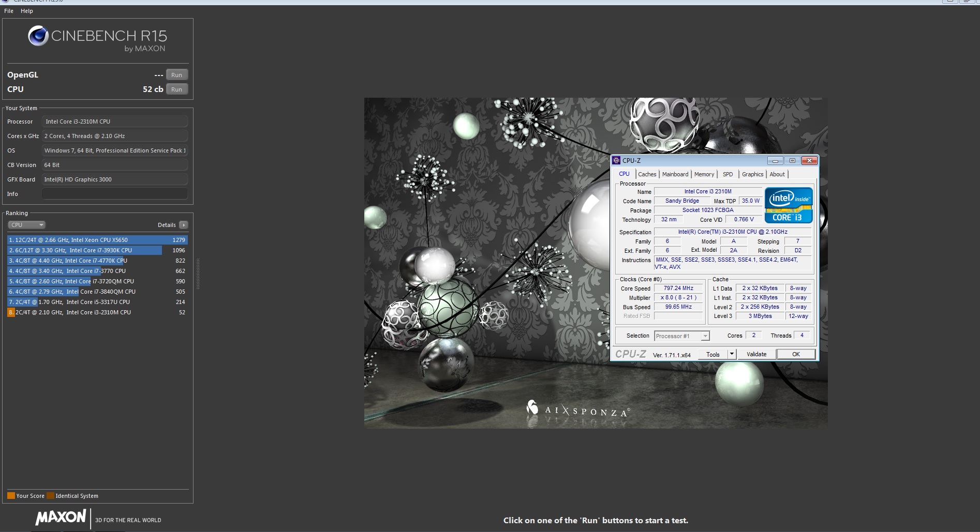Image resolution: width=980 pixels, height=532 pixels.
Task: Switch to the SPD tab in CPU-Z
Action: click(728, 174)
